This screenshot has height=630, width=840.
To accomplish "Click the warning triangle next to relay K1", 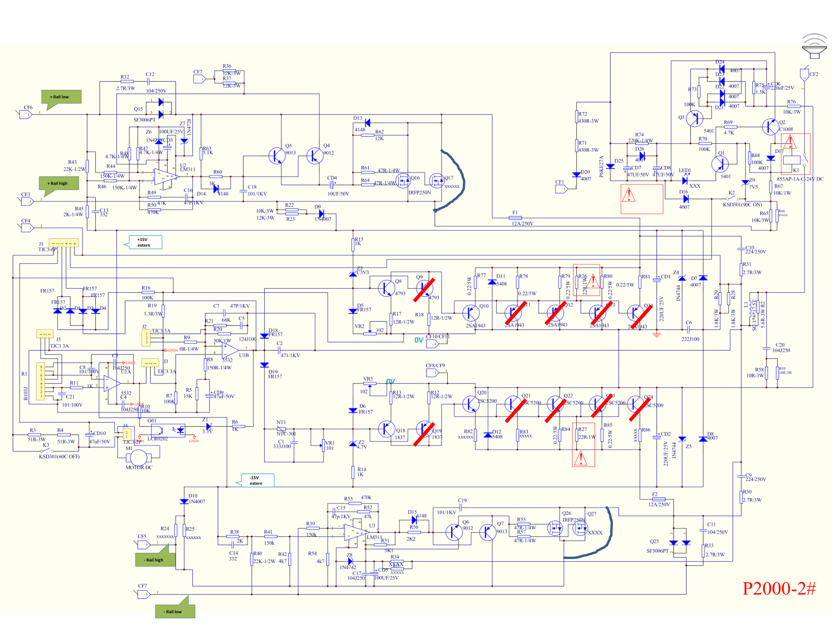I will point(790,142).
